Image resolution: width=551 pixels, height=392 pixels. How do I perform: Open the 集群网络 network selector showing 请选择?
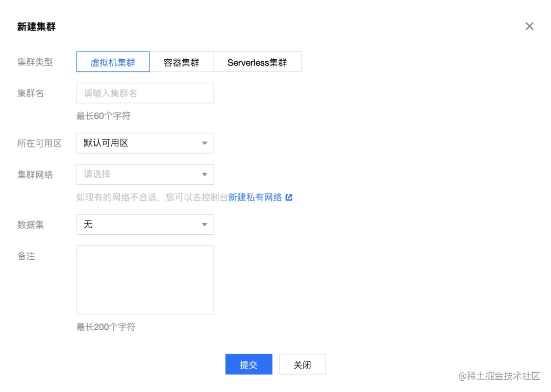145,174
